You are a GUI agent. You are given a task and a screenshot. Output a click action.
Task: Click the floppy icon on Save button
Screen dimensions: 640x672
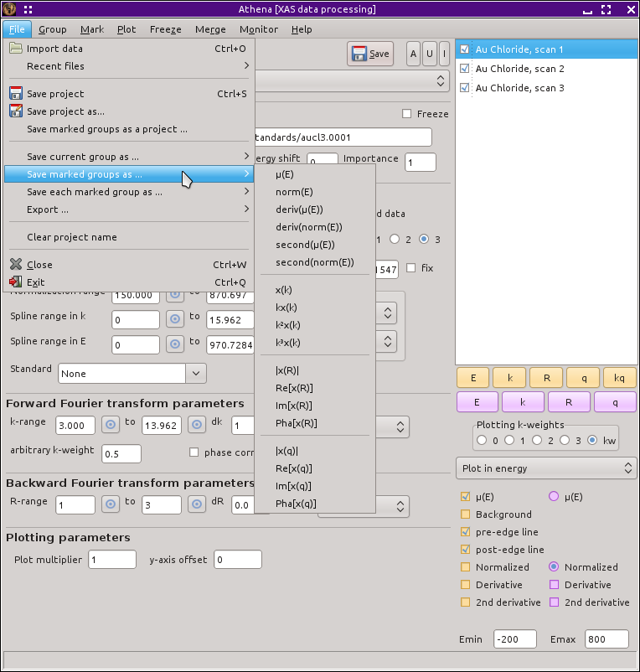[x=359, y=54]
